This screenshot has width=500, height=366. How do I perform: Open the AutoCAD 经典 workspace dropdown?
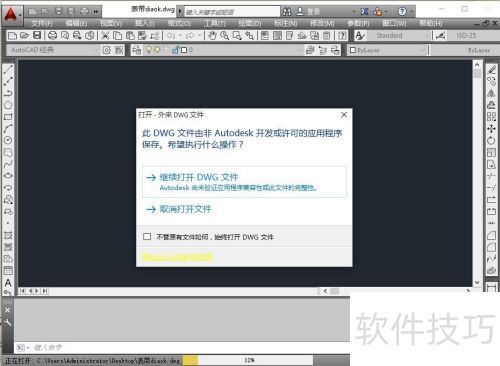coord(53,50)
